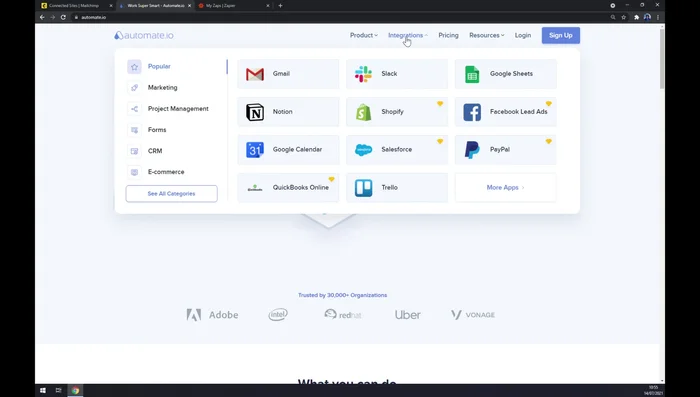Click the Google Sheets icon
700x397 pixels.
pyautogui.click(x=472, y=74)
